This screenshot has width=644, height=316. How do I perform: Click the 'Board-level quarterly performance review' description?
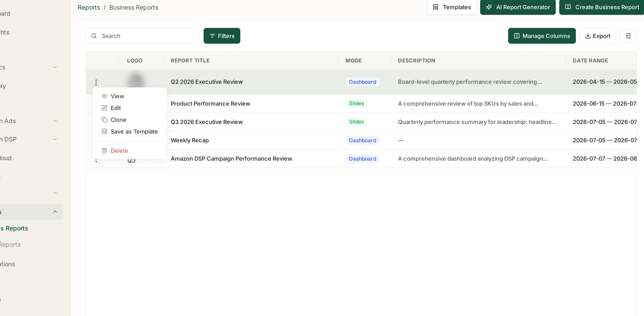tap(470, 82)
